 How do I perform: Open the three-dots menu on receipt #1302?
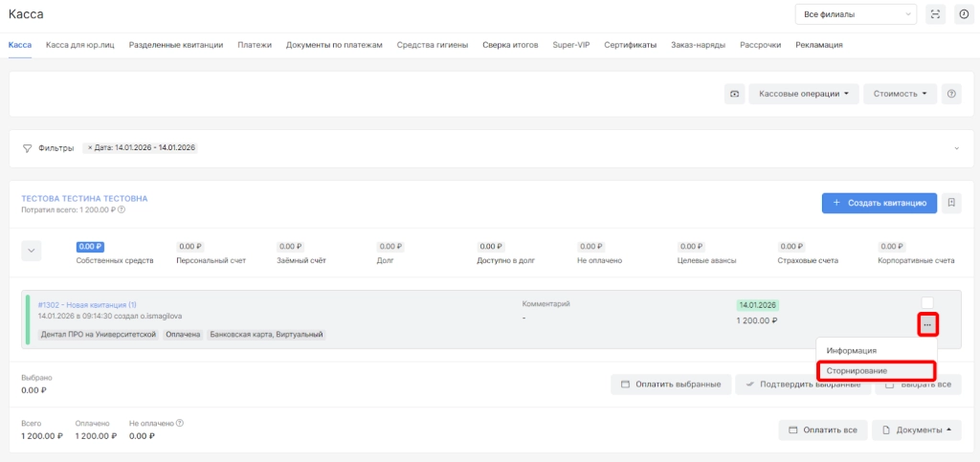(x=926, y=325)
